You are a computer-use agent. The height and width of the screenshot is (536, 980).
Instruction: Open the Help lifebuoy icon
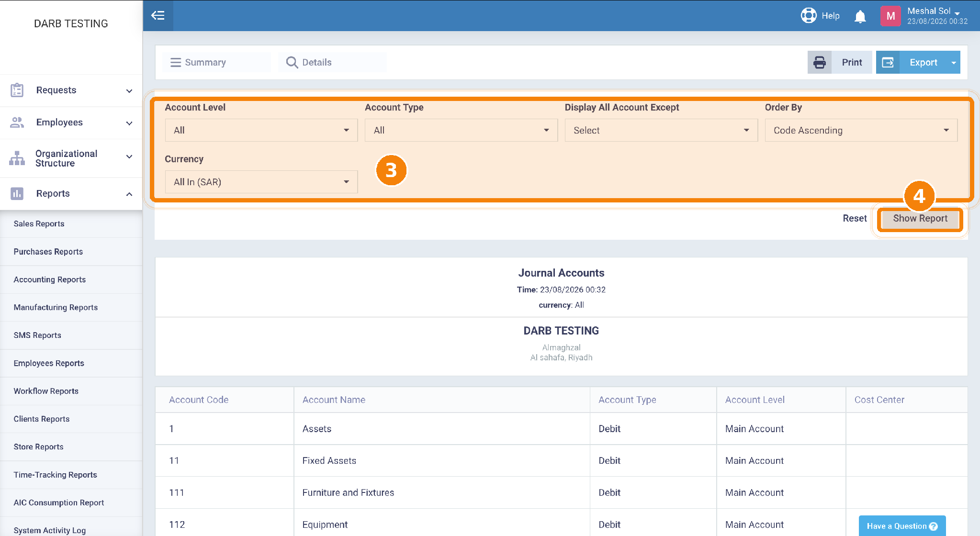click(x=809, y=15)
